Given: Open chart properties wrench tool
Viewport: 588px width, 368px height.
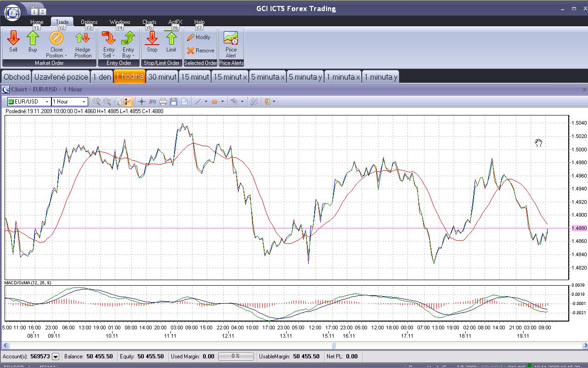Looking at the screenshot, I should [254, 102].
